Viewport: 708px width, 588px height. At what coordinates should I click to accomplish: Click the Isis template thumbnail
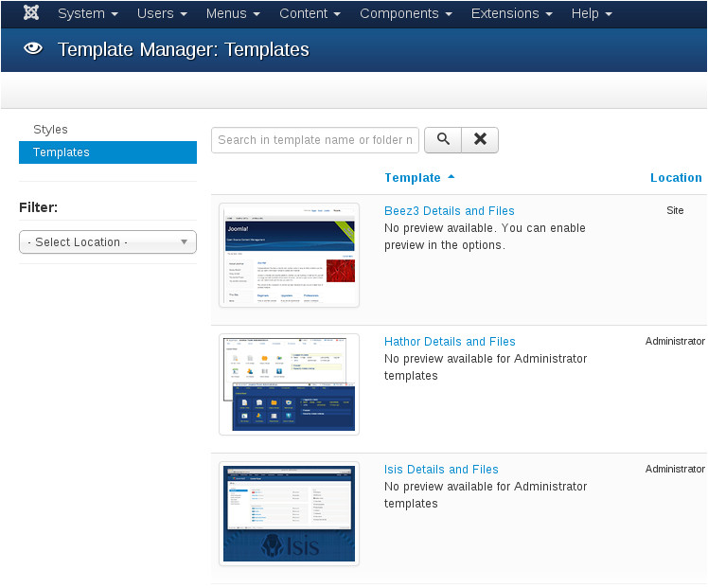point(289,513)
